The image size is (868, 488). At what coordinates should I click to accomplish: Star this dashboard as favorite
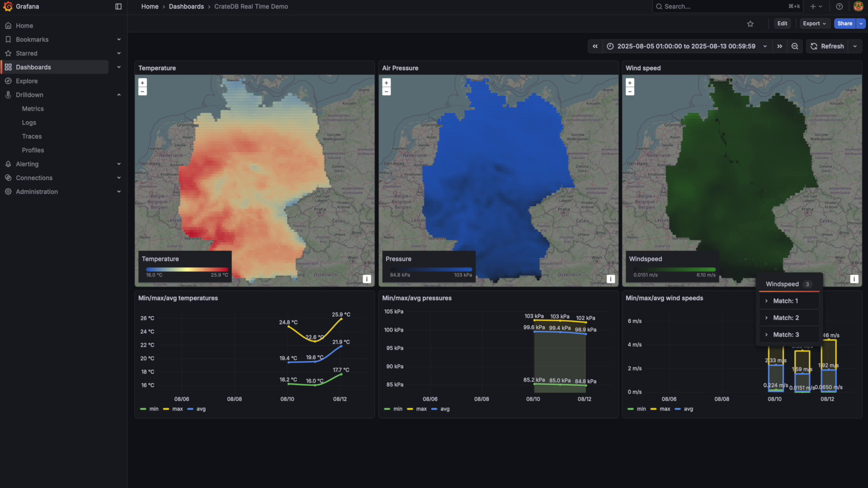coord(750,24)
